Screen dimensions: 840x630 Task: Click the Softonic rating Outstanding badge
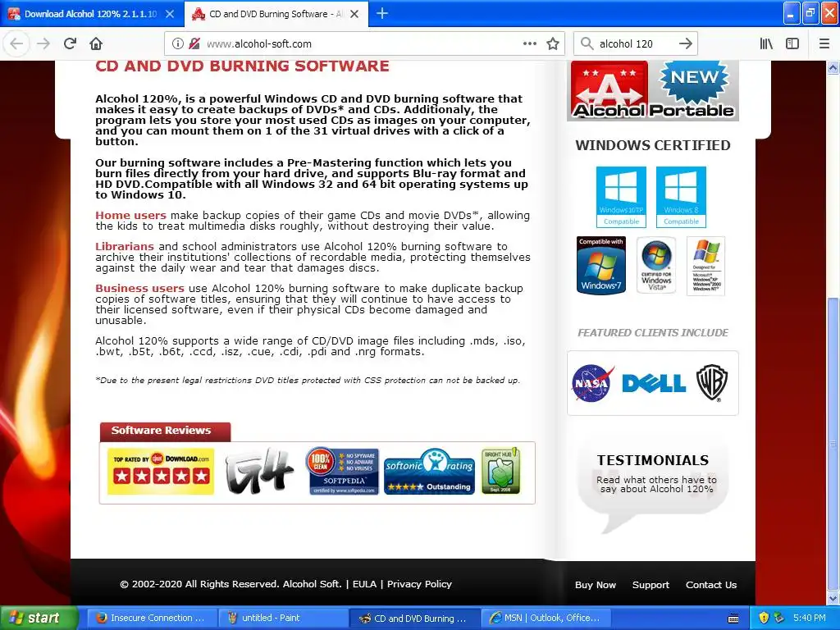[x=430, y=472]
